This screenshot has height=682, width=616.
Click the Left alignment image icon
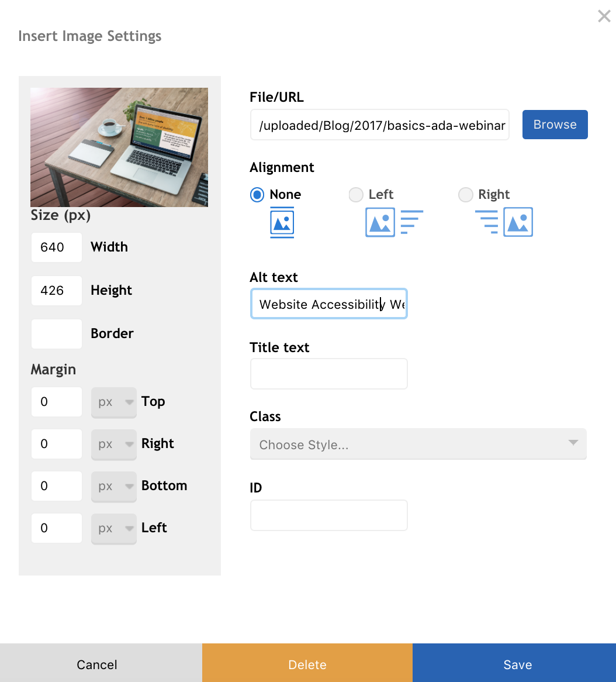point(380,222)
